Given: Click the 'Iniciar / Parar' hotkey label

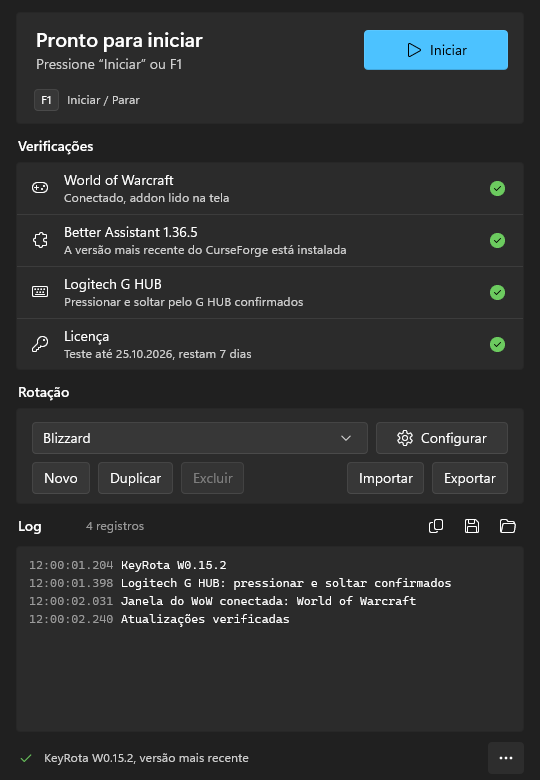Looking at the screenshot, I should click(103, 100).
